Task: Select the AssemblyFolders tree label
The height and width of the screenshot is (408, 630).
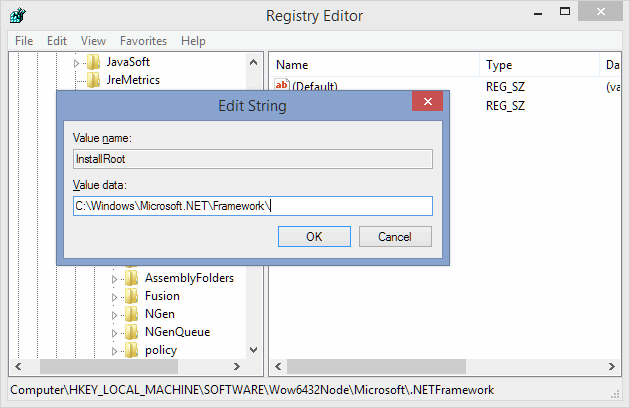Action: point(189,278)
